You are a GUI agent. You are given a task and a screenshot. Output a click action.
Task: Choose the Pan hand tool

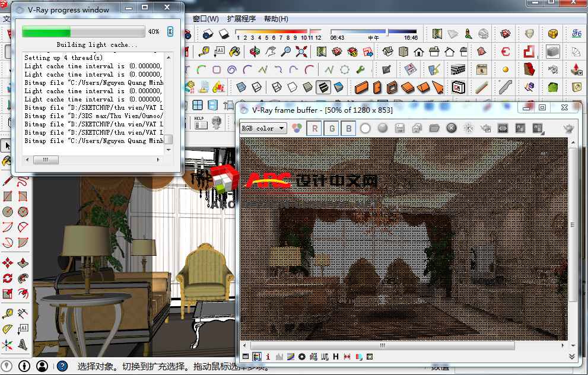pyautogui.click(x=271, y=52)
